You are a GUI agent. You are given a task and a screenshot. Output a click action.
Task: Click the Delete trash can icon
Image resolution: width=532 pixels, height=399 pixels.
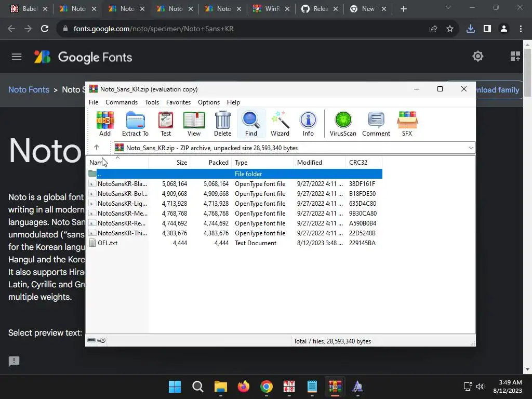click(222, 124)
